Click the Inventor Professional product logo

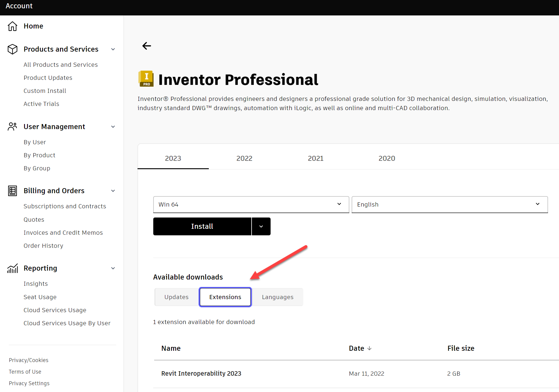pos(146,79)
